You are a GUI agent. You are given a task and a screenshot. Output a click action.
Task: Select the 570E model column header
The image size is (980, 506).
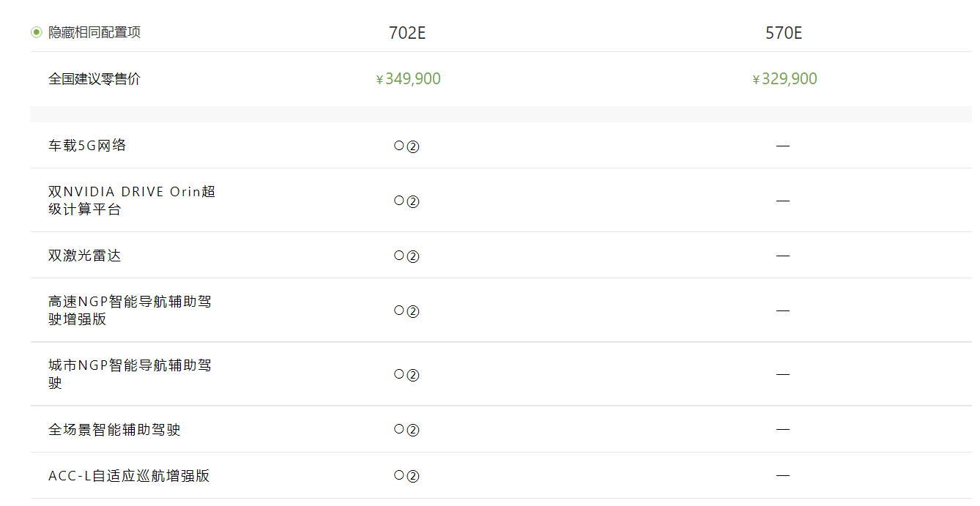[784, 33]
